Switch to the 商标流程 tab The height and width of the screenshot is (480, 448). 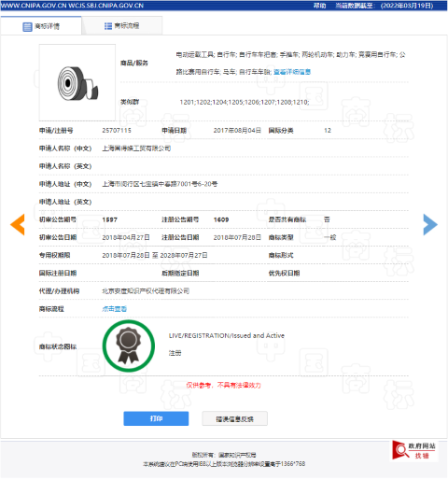pyautogui.click(x=121, y=26)
